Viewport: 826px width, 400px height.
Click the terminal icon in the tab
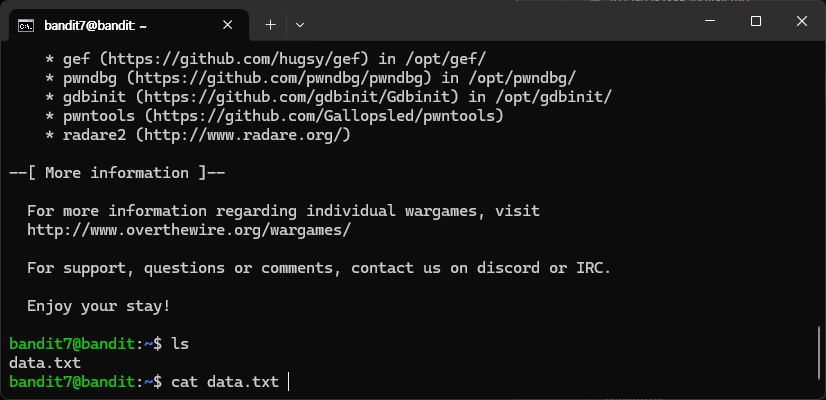(x=26, y=25)
